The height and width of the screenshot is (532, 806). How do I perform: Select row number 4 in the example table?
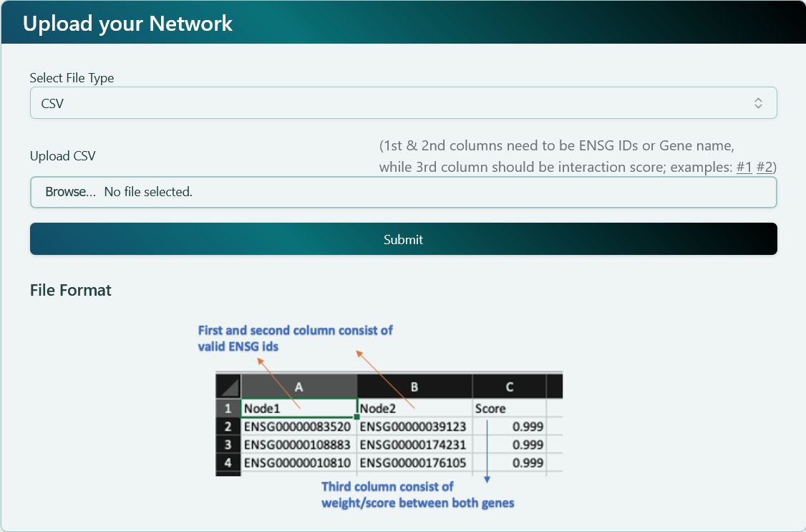(228, 463)
